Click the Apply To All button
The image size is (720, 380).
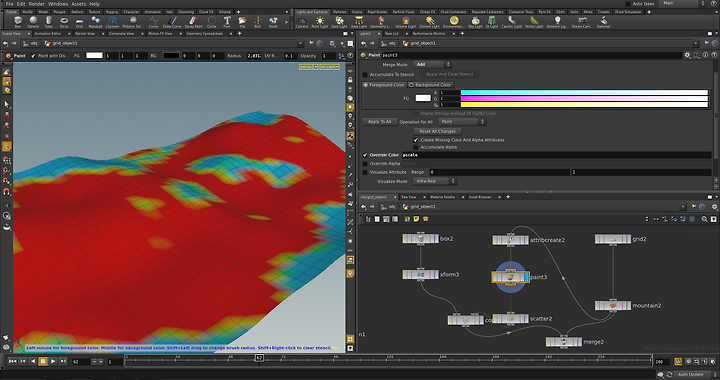pyautogui.click(x=379, y=122)
